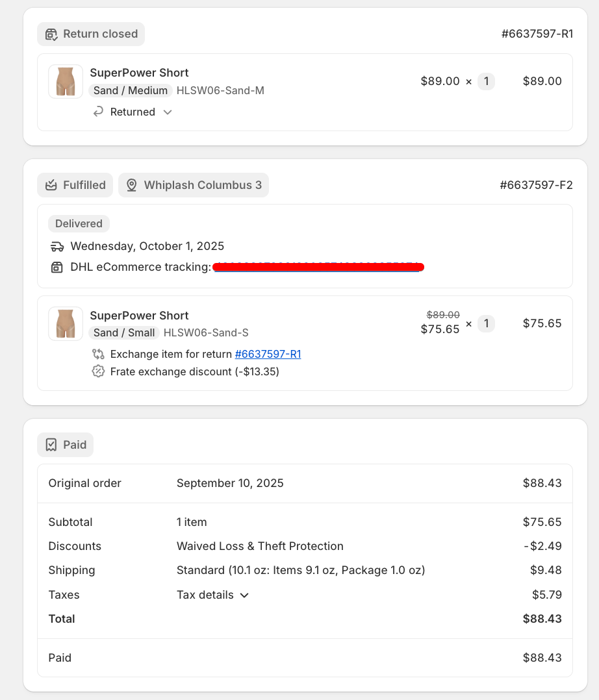Expand the Returned status dropdown
The height and width of the screenshot is (700, 599).
pos(168,112)
